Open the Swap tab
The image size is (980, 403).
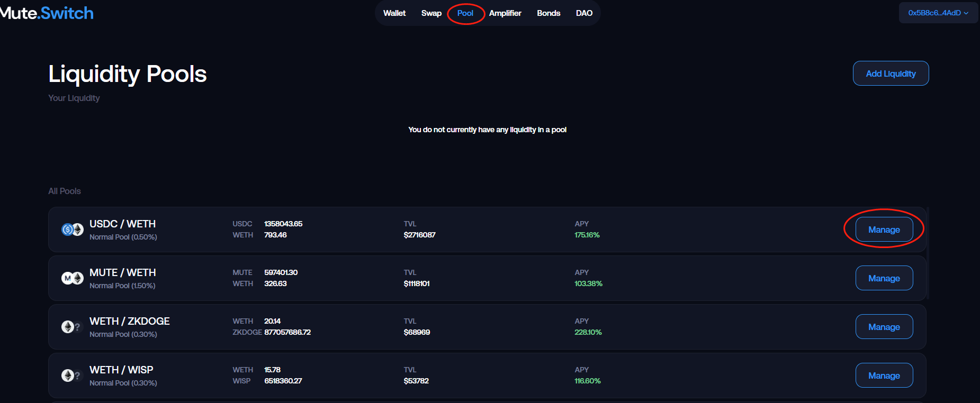tap(431, 13)
